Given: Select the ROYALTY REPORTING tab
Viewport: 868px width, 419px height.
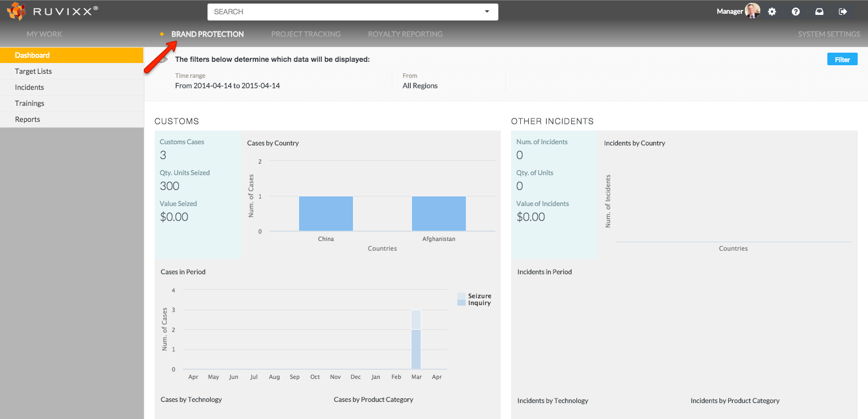Looking at the screenshot, I should pos(405,34).
